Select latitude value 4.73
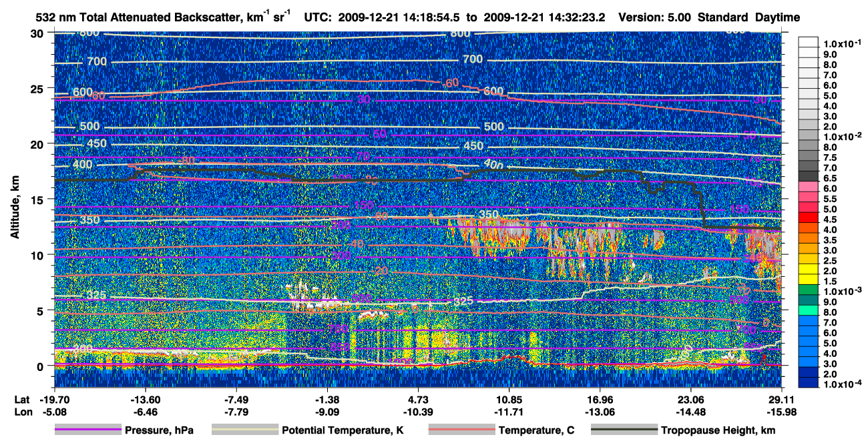This screenshot has height=445, width=868. [x=418, y=400]
